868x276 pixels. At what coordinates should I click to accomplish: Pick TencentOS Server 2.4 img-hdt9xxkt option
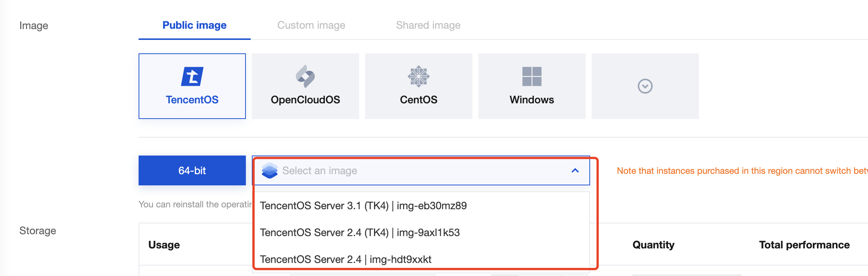(346, 259)
